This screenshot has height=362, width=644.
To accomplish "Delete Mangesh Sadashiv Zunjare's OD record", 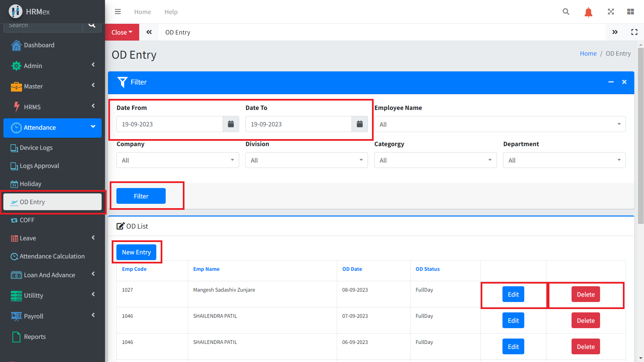I will coord(586,295).
